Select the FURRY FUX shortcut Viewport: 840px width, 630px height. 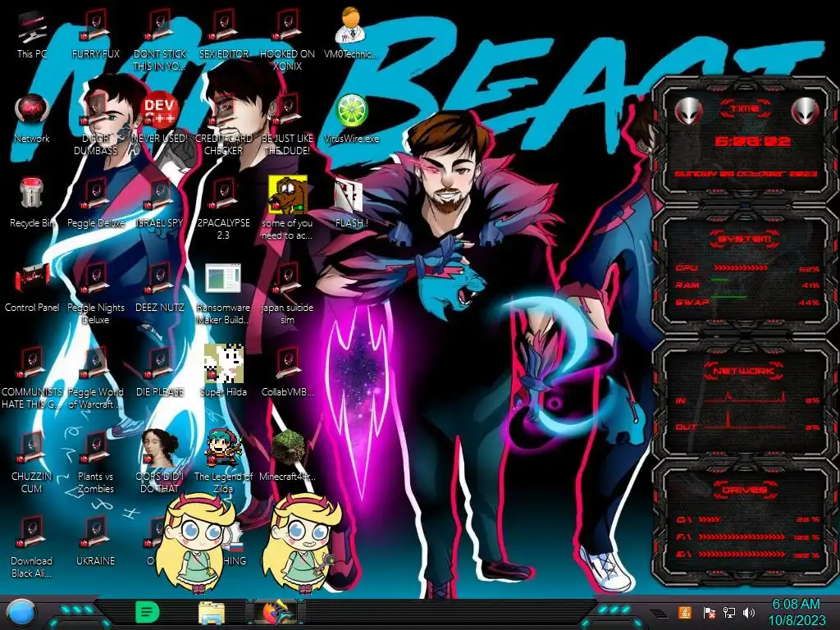(95, 35)
